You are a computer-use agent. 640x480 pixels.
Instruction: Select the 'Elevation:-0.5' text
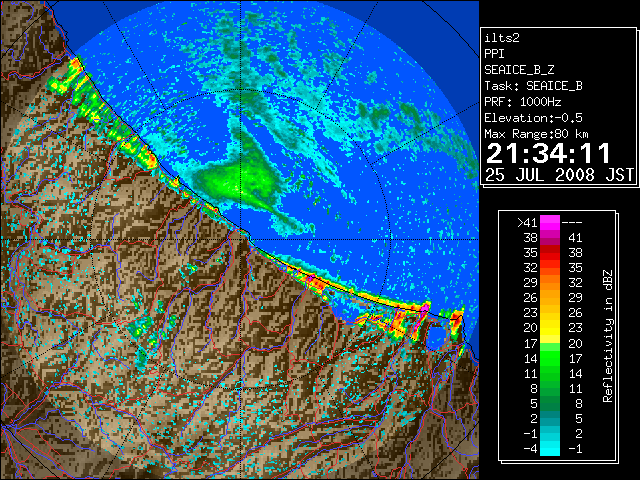[533, 118]
